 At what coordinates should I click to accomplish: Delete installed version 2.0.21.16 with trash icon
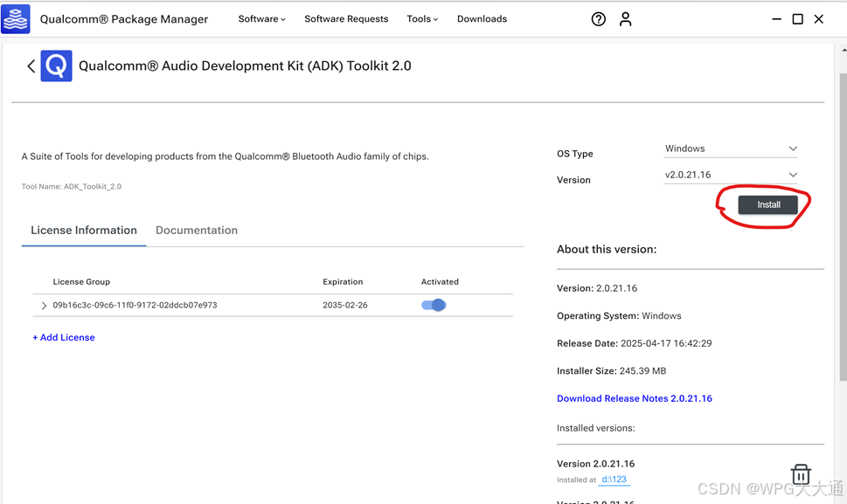click(x=801, y=474)
